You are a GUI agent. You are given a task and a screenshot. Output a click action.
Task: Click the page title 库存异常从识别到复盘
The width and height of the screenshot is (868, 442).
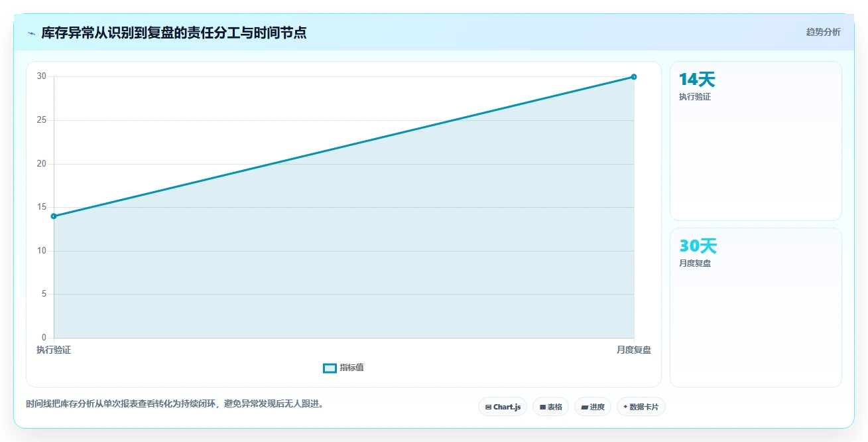[x=174, y=33]
